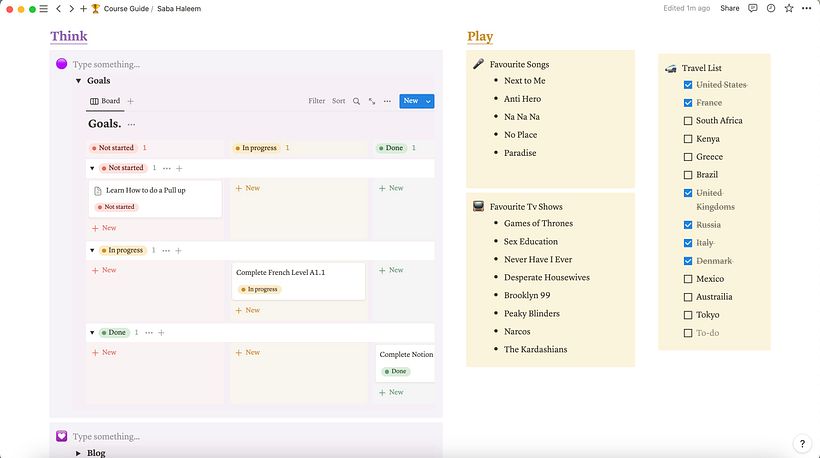820x458 pixels.
Task: Open options dots beside Goals. title
Action: [131, 124]
